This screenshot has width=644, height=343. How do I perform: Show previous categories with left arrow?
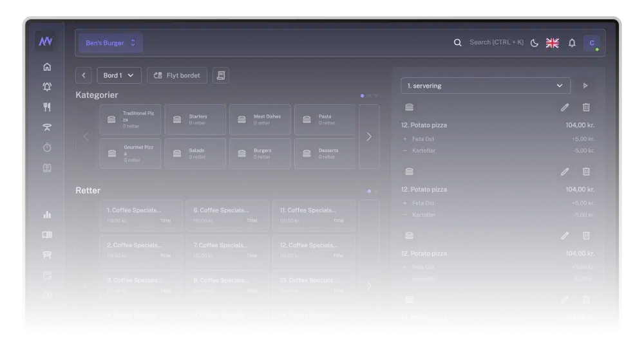coord(86,136)
